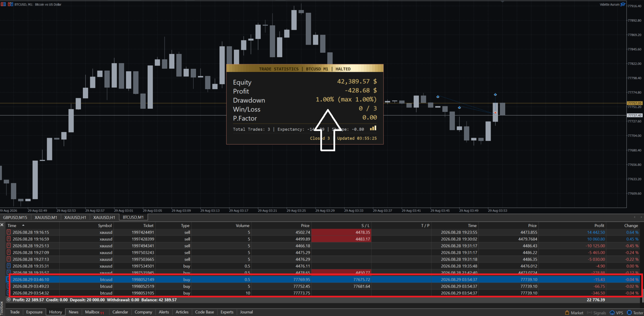Close the Toolbox panel with the X icon
Image resolution: width=644 pixels, height=316 pixels.
pyautogui.click(x=2, y=225)
